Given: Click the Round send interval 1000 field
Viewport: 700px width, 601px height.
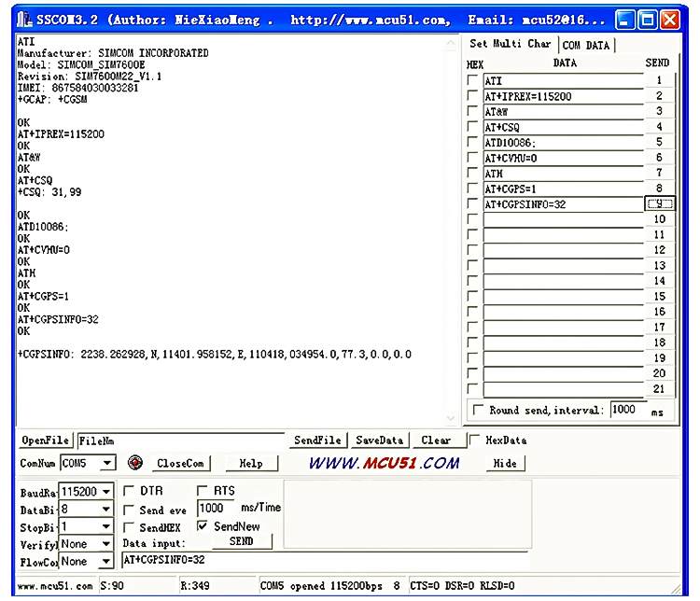Looking at the screenshot, I should tap(628, 410).
